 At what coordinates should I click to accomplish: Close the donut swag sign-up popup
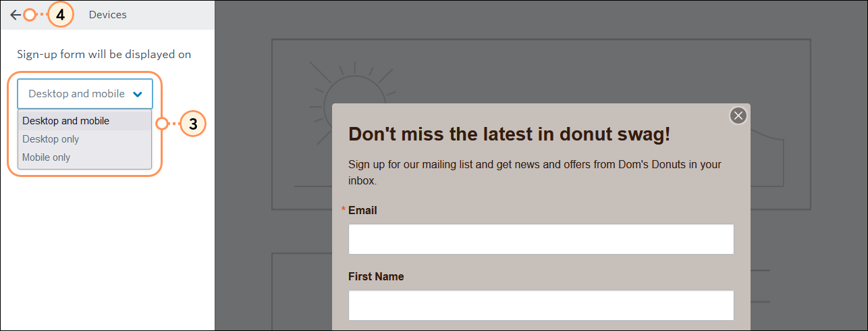coord(738,116)
